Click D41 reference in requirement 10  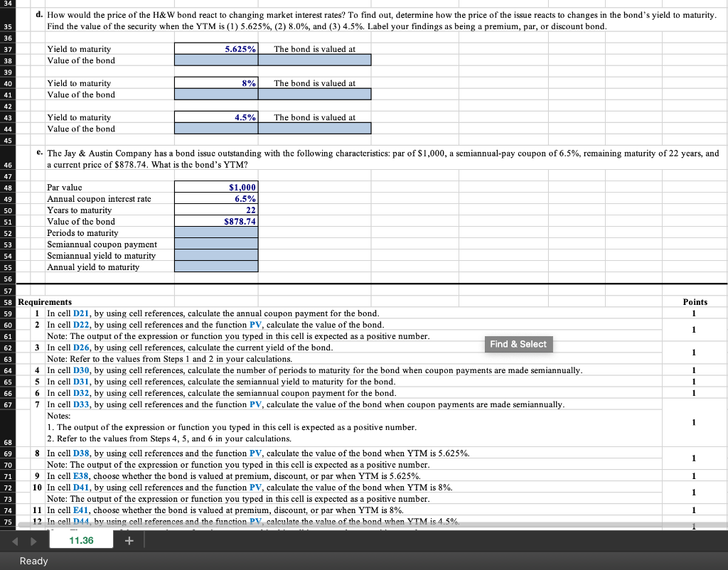pos(81,488)
